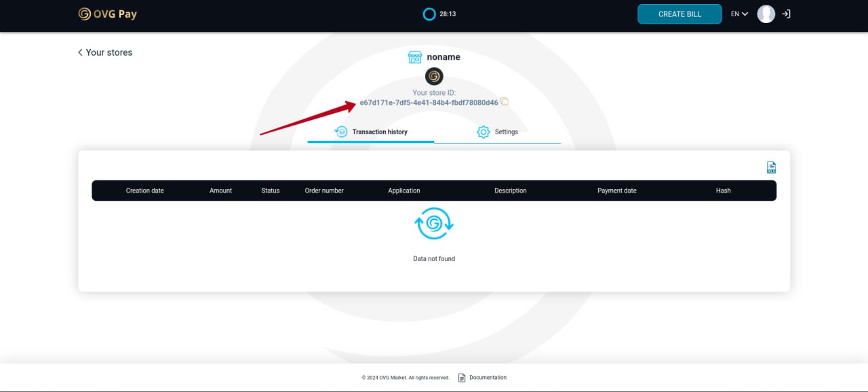Click the Documentation page icon in footer
The width and height of the screenshot is (868, 392).
462,378
